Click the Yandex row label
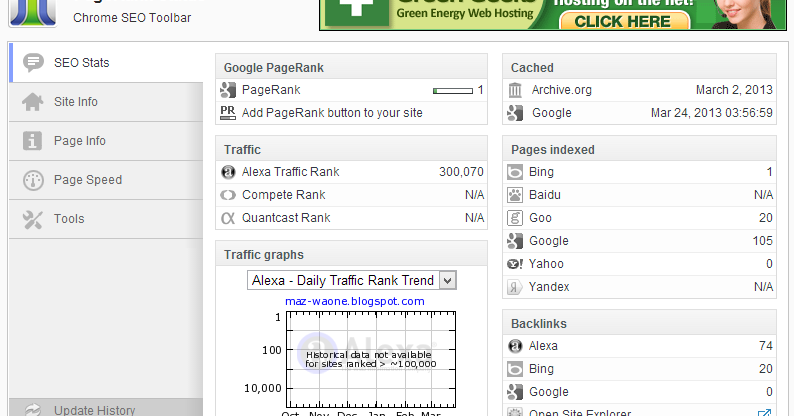Screen dimensions: 794x416 (x=549, y=287)
